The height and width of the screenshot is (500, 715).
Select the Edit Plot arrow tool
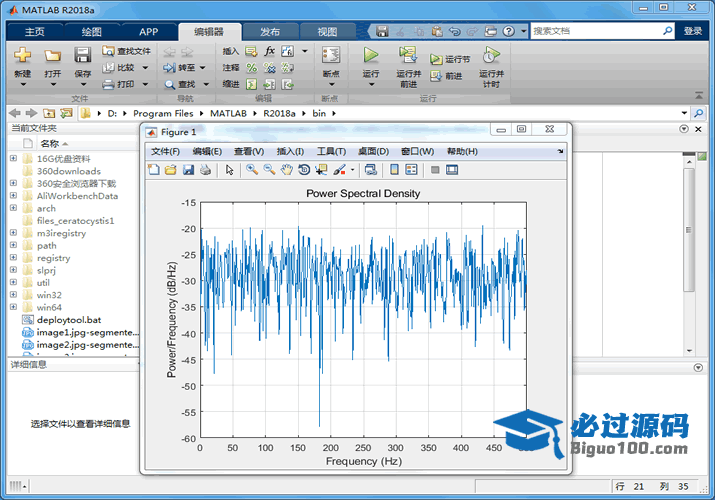coord(229,170)
